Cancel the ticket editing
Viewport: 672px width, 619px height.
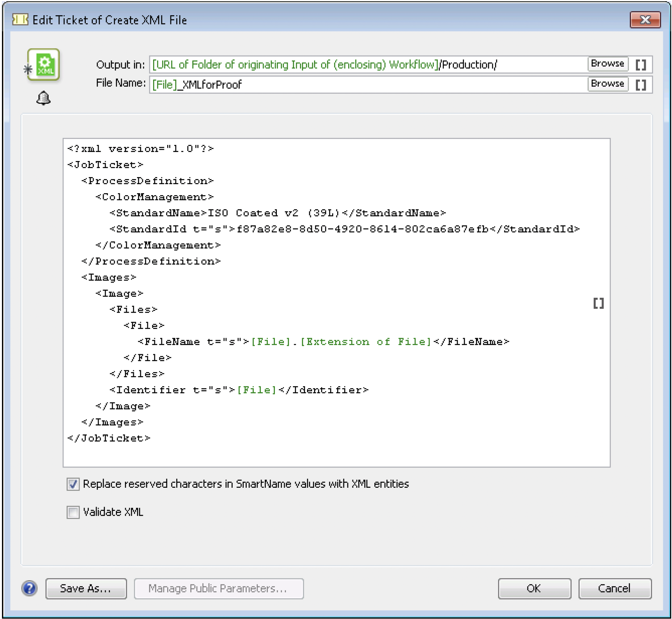615,588
